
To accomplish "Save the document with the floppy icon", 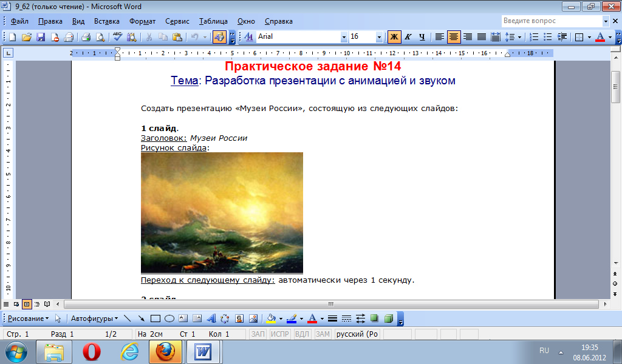I will [41, 37].
